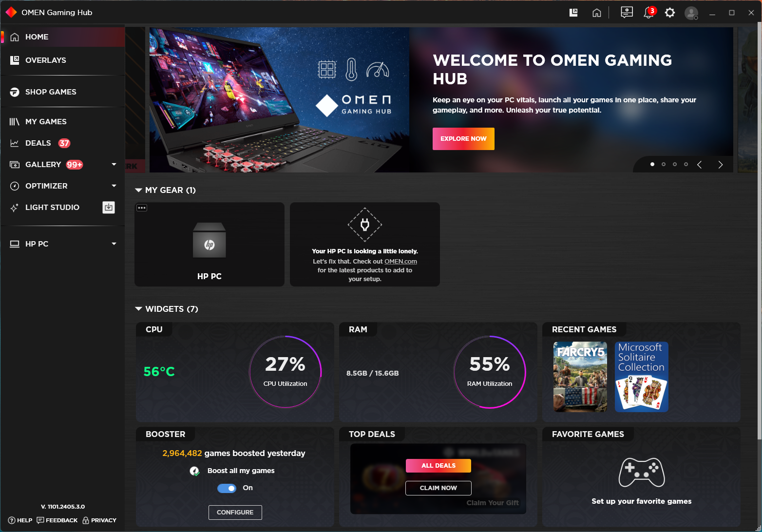
Task: Launch Far Cry 5 from Recent Games
Action: coord(580,377)
